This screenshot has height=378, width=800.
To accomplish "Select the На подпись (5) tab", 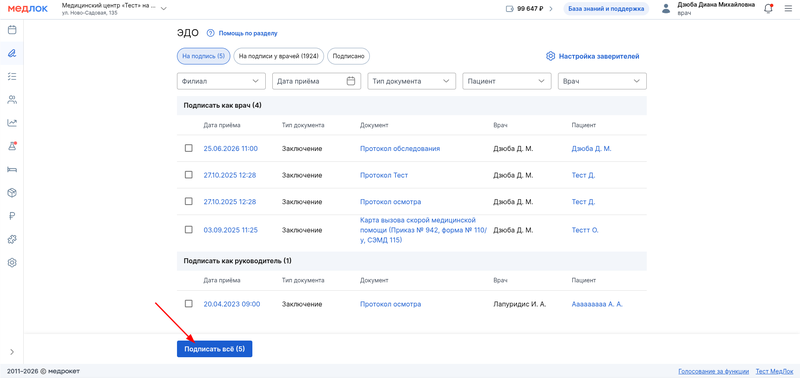I will [204, 56].
